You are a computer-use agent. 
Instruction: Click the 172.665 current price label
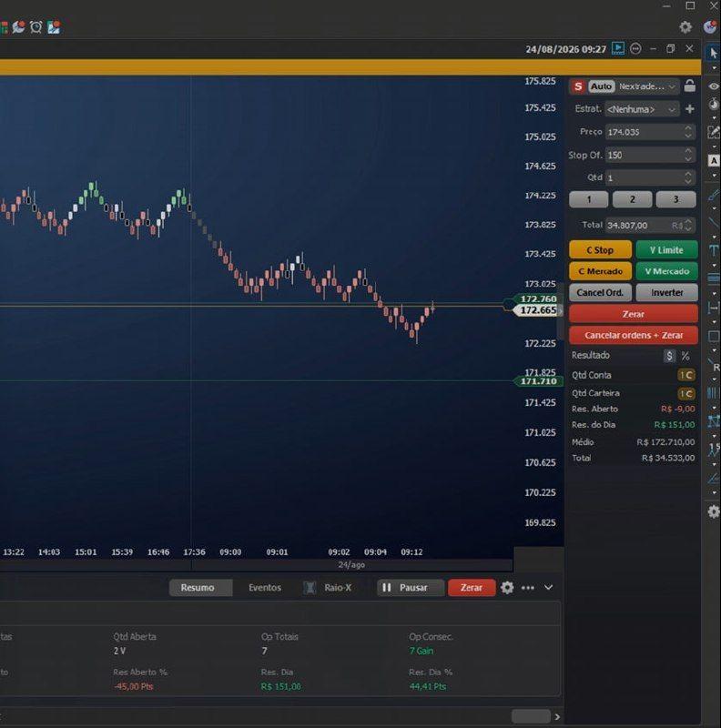pos(537,310)
